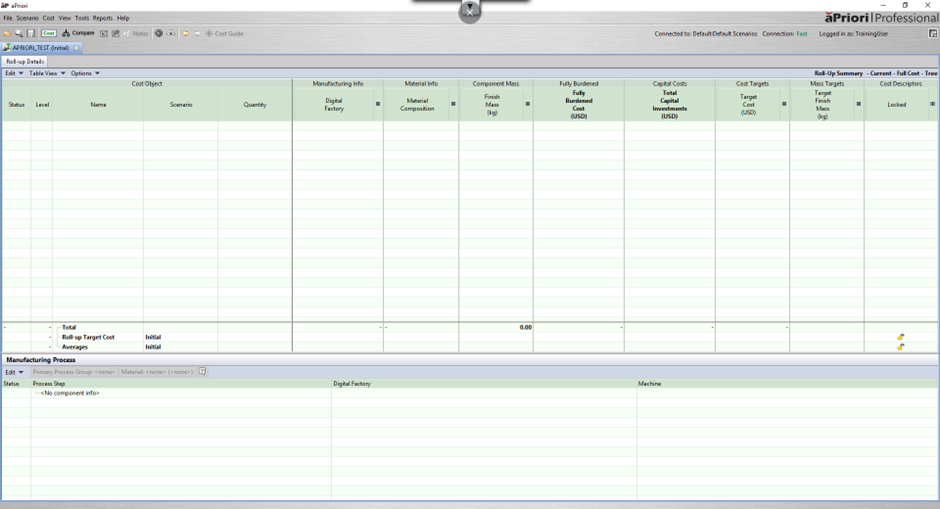Open the Scenario menu
940x509 pixels.
point(28,18)
